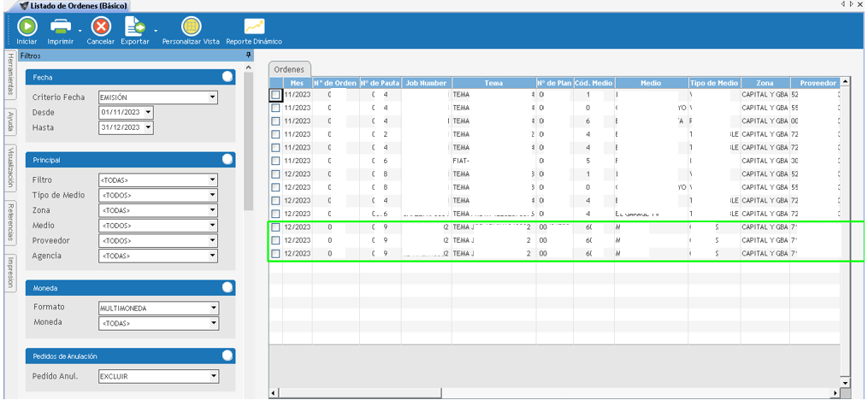Open the Moneda currency dropdown

click(x=214, y=323)
